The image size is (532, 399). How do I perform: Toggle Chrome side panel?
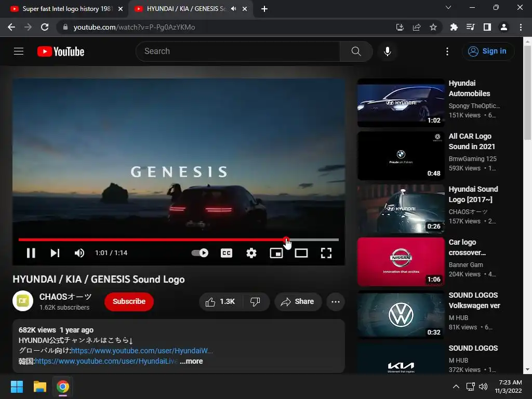(487, 27)
